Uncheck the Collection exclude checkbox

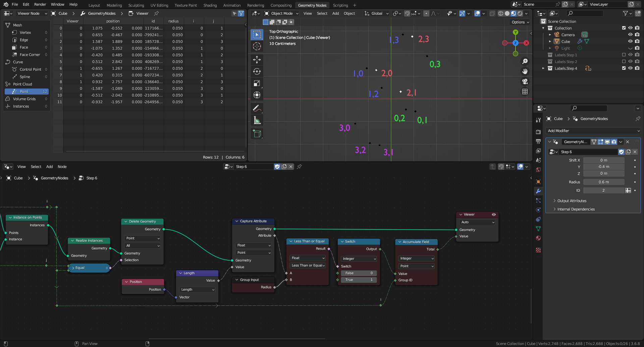[x=624, y=28]
